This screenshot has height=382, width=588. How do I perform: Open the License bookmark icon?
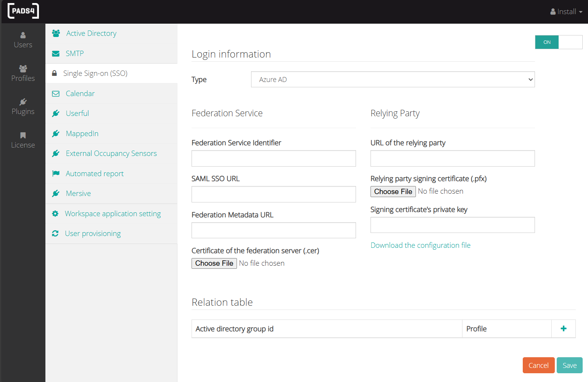coord(23,135)
